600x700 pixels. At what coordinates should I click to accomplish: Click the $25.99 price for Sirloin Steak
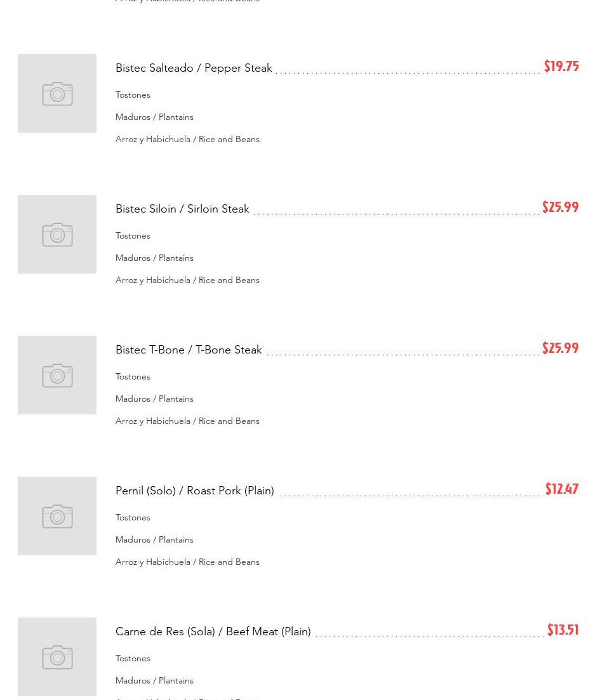tap(560, 208)
